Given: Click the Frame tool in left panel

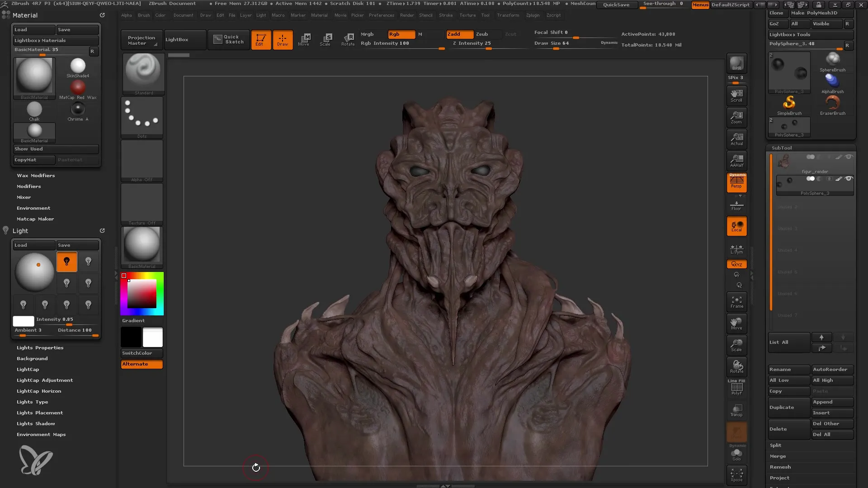Looking at the screenshot, I should click(736, 301).
